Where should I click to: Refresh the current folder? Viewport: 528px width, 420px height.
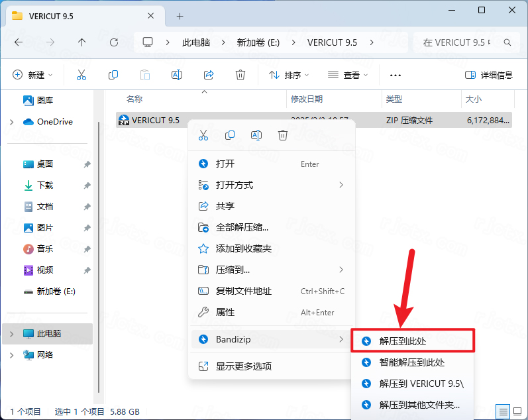tap(114, 42)
